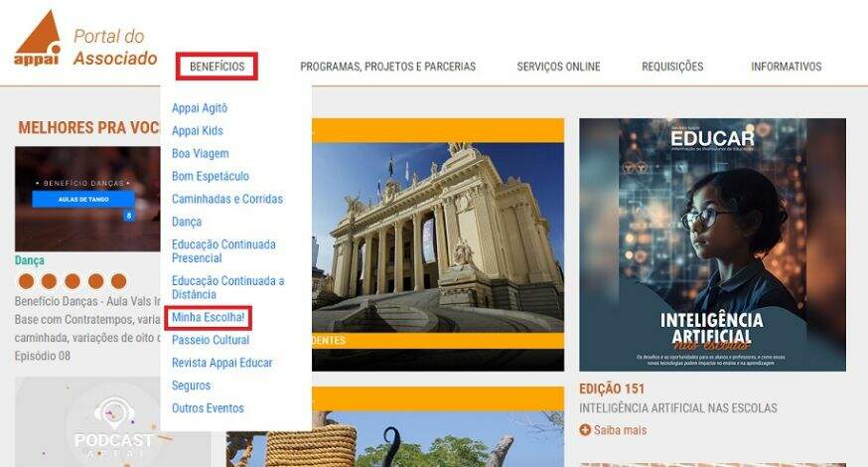
Task: Open the Benefícios menu
Action: (217, 67)
